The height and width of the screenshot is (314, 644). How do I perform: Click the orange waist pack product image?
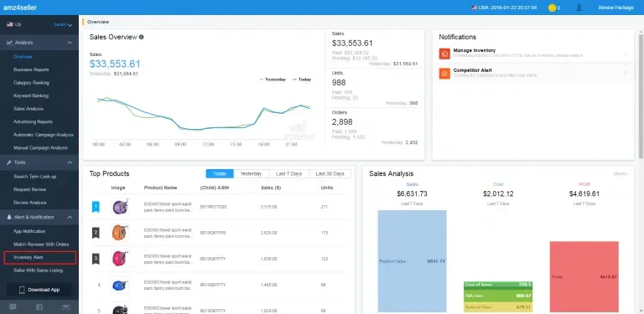[120, 233]
